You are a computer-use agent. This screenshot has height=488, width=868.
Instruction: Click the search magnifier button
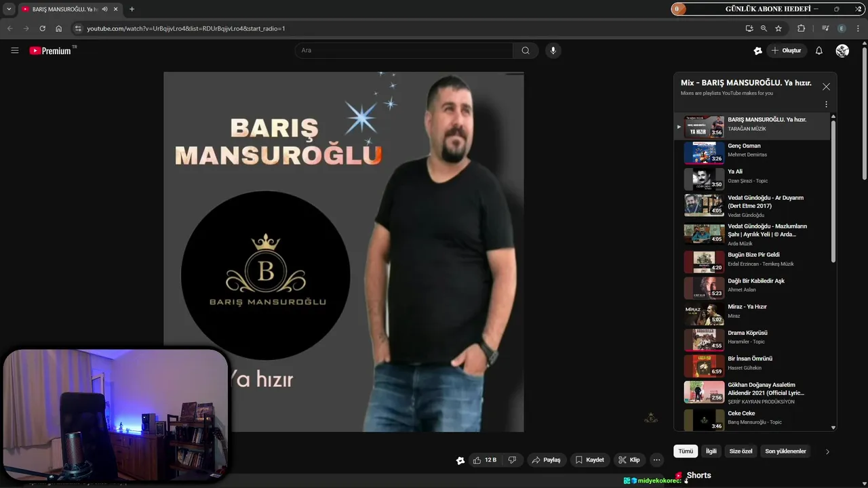pos(526,50)
